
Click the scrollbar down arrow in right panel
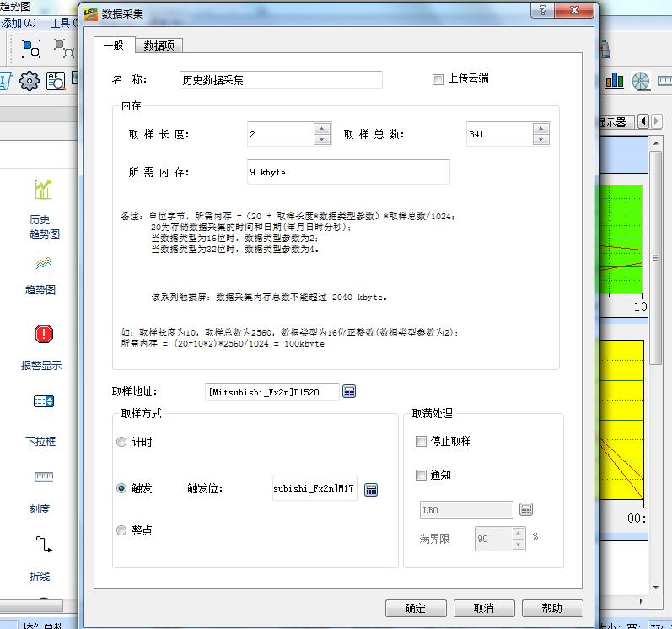click(x=656, y=587)
